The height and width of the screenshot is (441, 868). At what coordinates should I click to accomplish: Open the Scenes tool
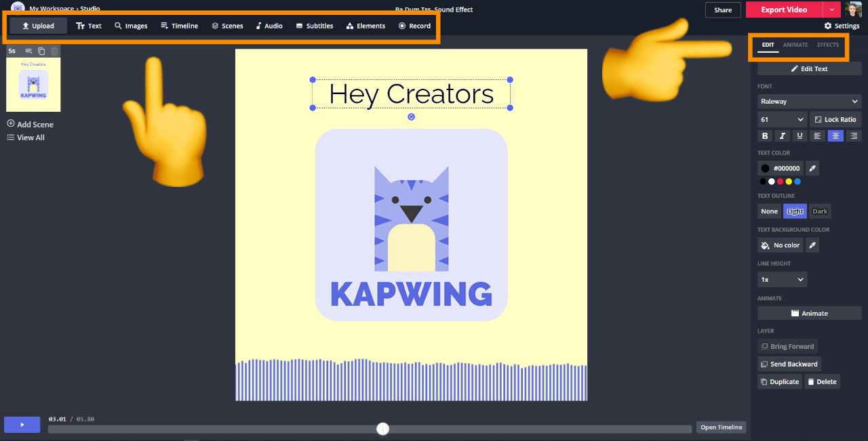pyautogui.click(x=227, y=26)
